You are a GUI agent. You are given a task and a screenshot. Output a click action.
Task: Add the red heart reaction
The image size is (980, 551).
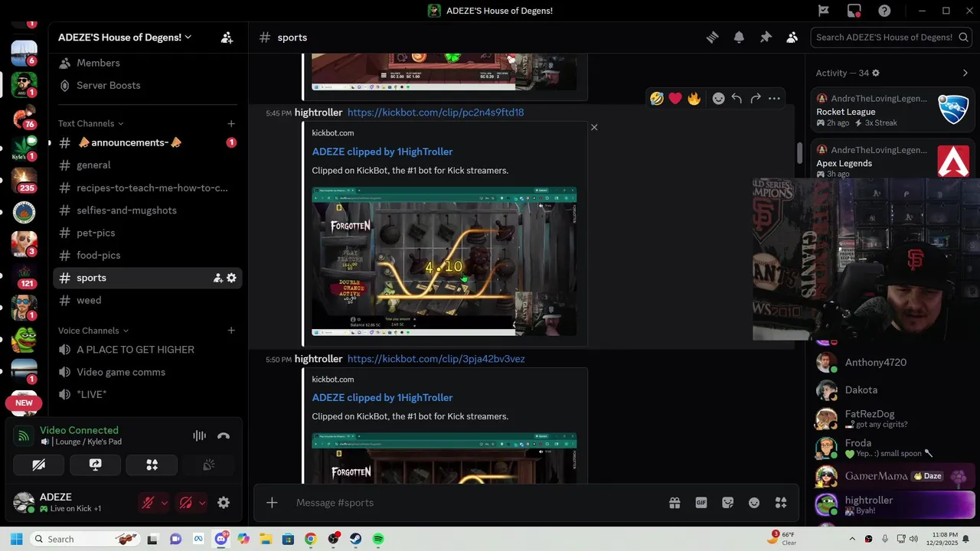[675, 98]
